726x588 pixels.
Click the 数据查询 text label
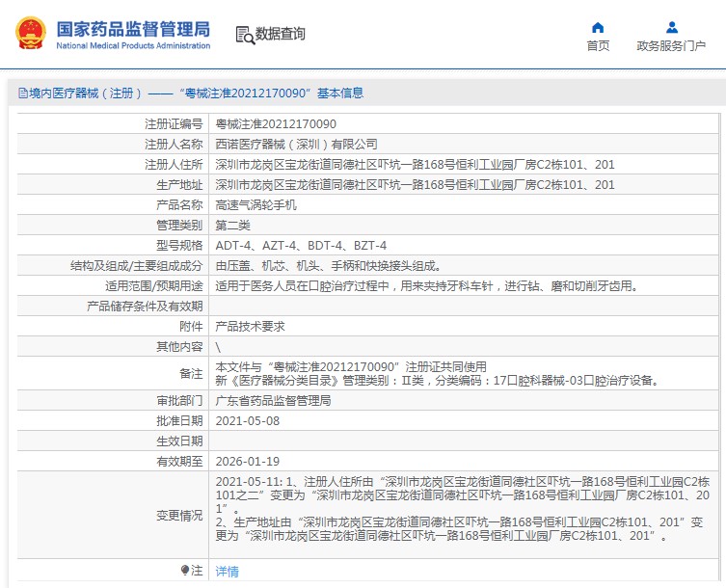[x=281, y=35]
